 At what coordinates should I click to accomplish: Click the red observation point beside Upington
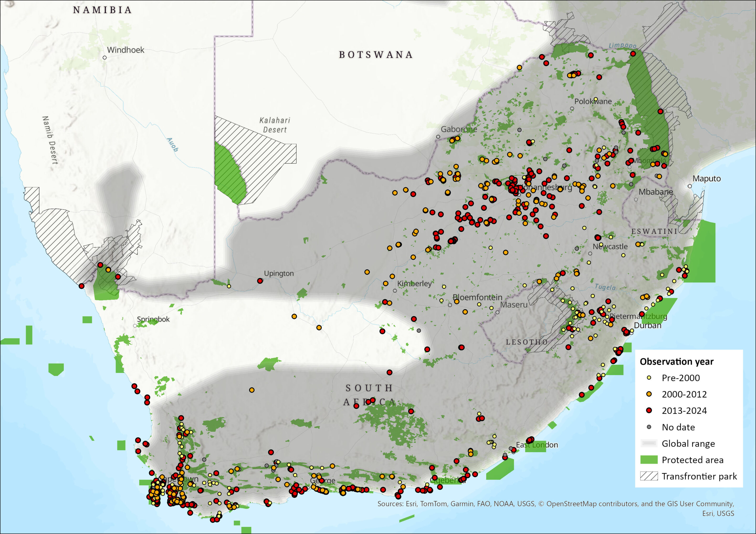coord(260,281)
